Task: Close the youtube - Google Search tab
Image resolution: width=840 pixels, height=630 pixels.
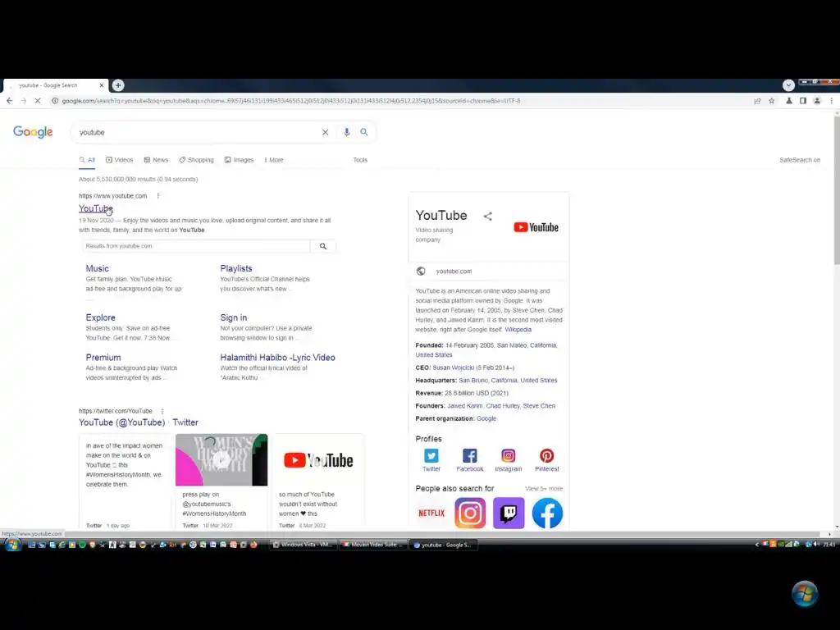Action: pyautogui.click(x=101, y=85)
